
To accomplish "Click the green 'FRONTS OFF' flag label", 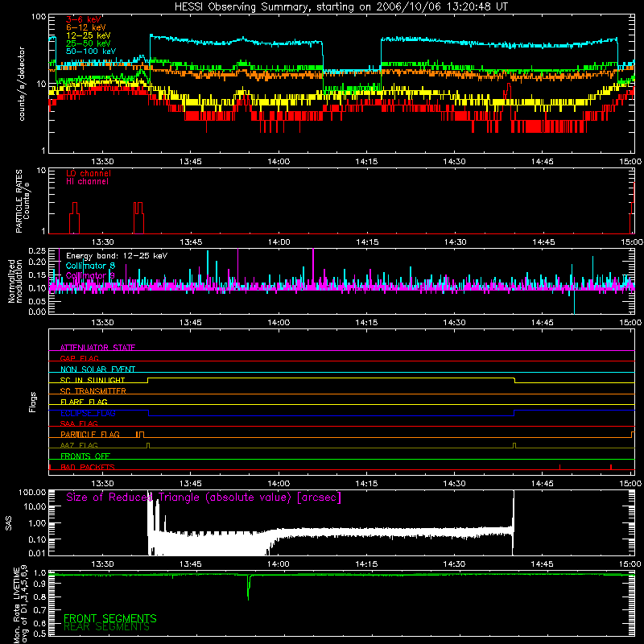I will coord(85,456).
